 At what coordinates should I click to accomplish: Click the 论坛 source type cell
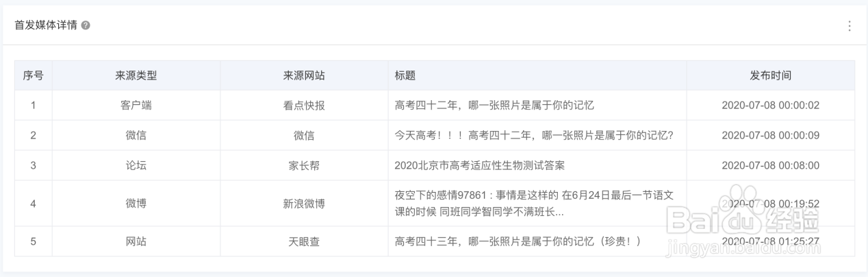[x=136, y=165]
